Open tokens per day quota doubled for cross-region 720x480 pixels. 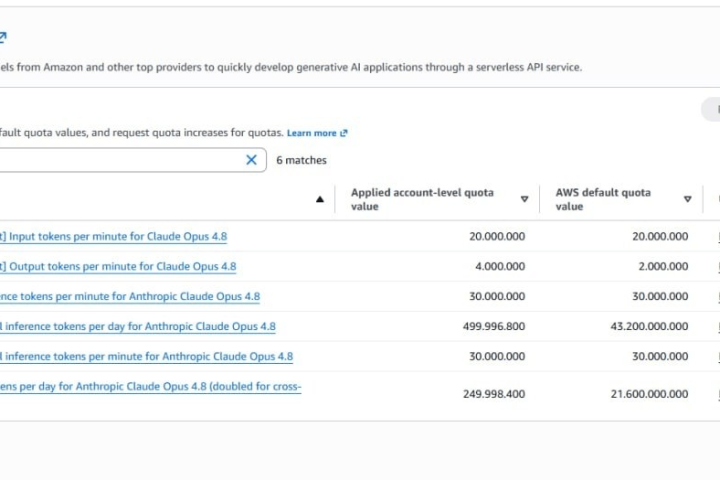(x=151, y=386)
